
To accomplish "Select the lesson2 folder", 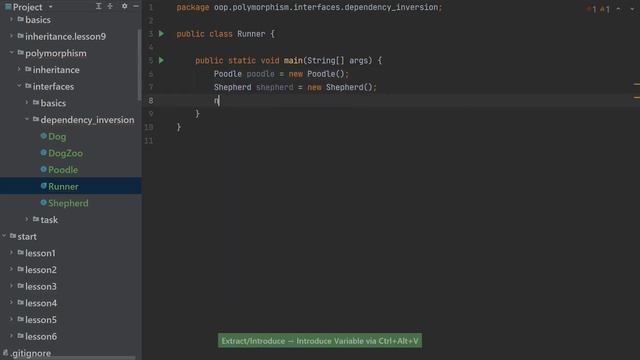I will [41, 270].
